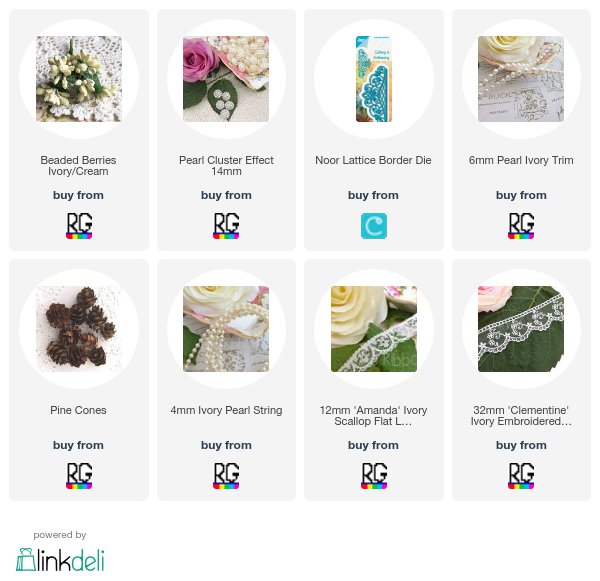Click 'buy from' under 12mm Amanda Ivory Scallop

pyautogui.click(x=373, y=445)
